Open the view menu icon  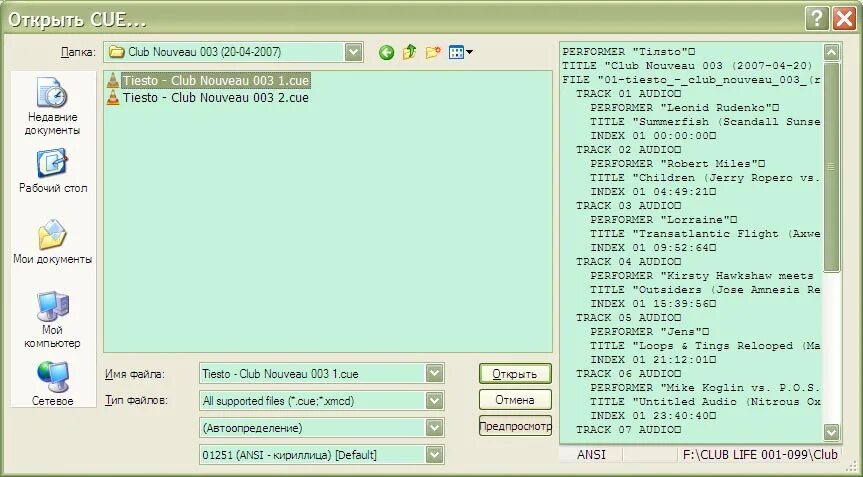[461, 52]
